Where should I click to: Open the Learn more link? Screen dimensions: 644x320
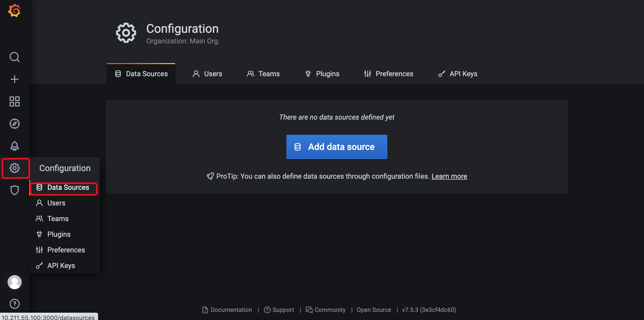[x=449, y=176]
